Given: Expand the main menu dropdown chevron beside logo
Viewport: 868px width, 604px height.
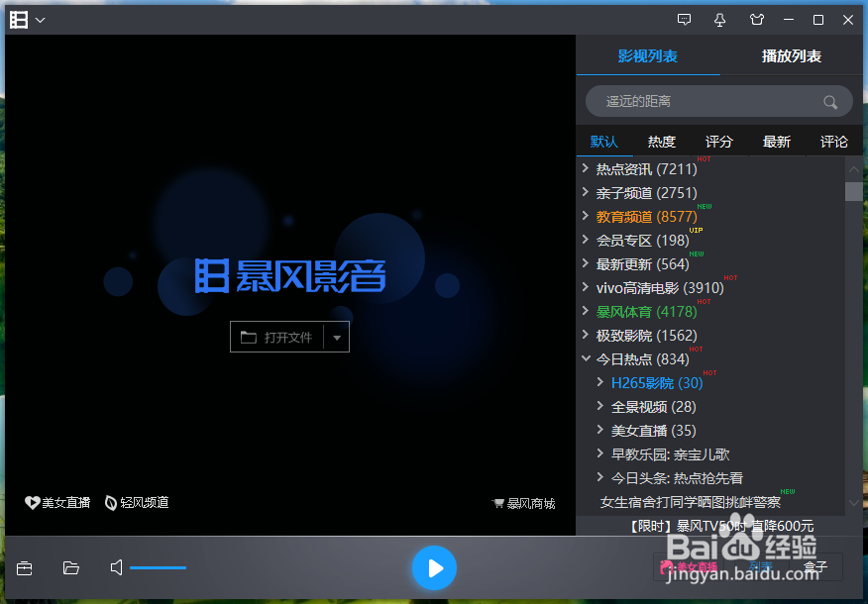Looking at the screenshot, I should [40, 21].
